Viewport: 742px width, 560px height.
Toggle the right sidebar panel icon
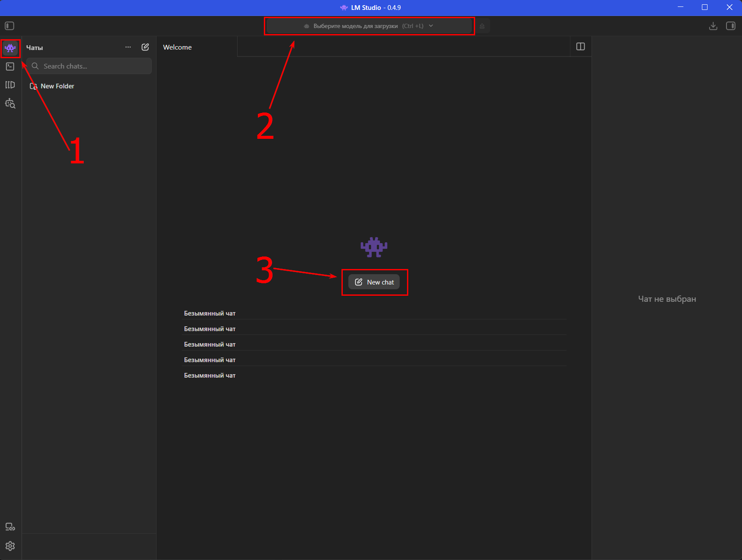click(x=731, y=26)
